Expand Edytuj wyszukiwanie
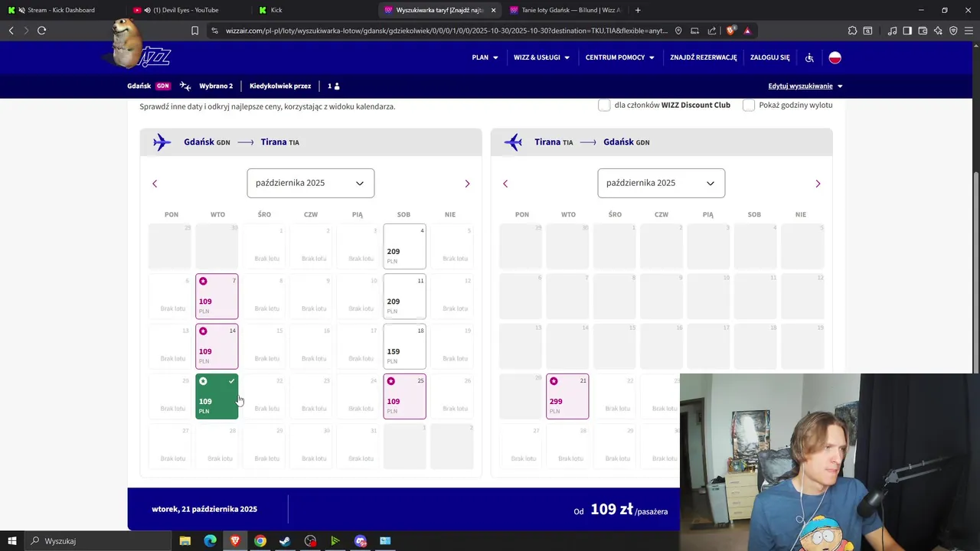Viewport: 980px width, 551px height. tap(805, 86)
